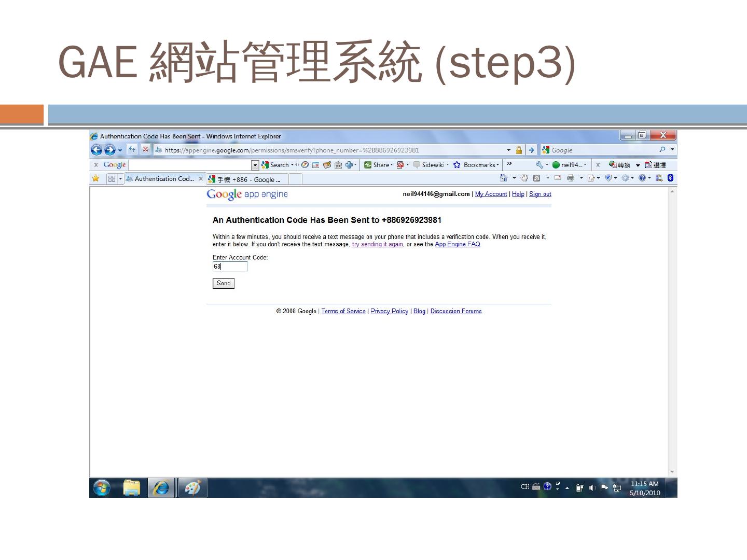Open the Bookmarks menu on Google Toolbar
747x560 pixels.
[x=476, y=165]
